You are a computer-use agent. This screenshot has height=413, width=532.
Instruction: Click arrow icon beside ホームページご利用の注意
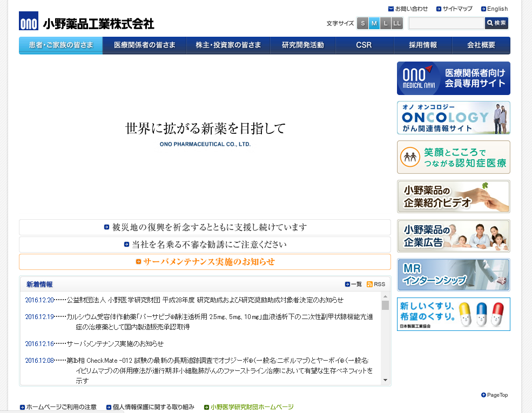coord(22,407)
